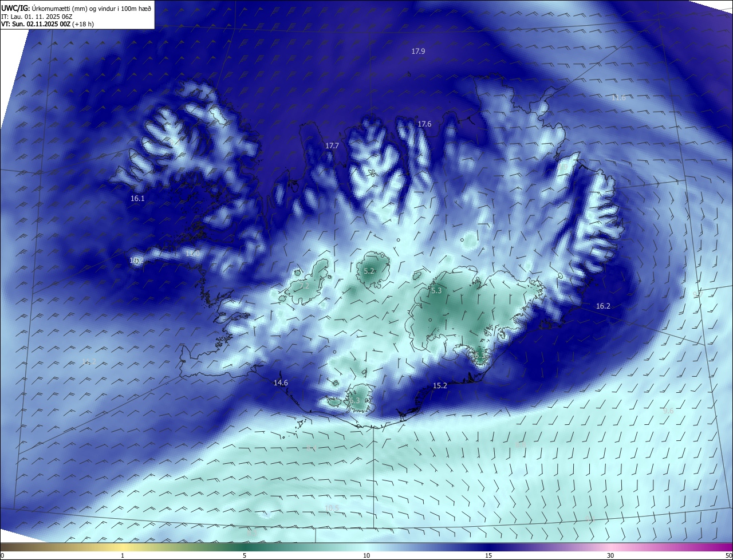This screenshot has width=733, height=560.
Task: Click the 14.6 value label
Action: coord(281,383)
